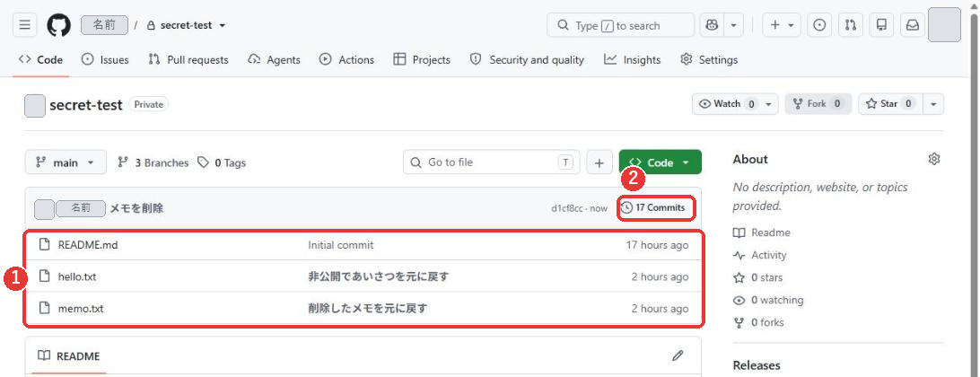Image resolution: width=980 pixels, height=377 pixels.
Task: Click the README tab heading
Action: click(69, 356)
